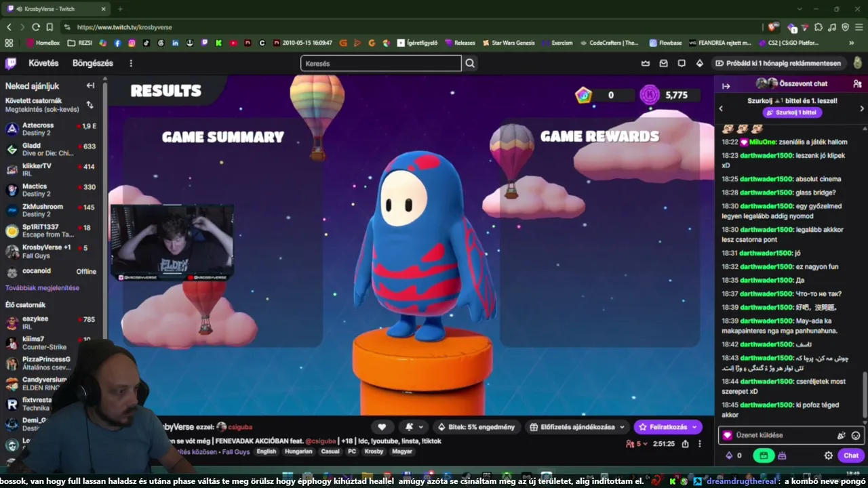This screenshot has height=488, width=868.
Task: Select the Casual tag
Action: click(330, 451)
